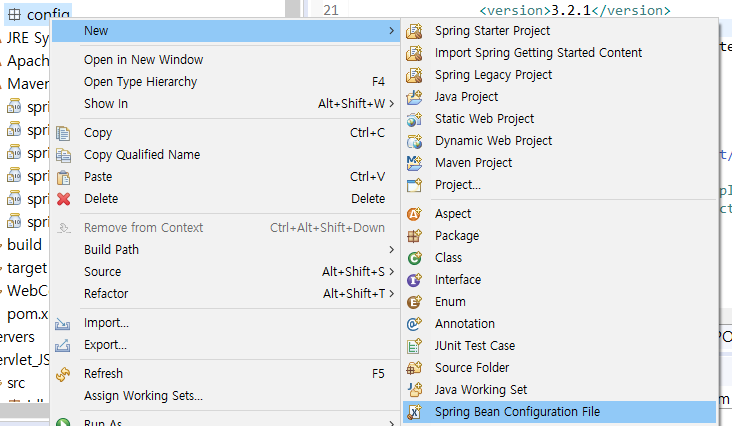Select Spring Bean Configuration File entry

[x=559, y=412]
